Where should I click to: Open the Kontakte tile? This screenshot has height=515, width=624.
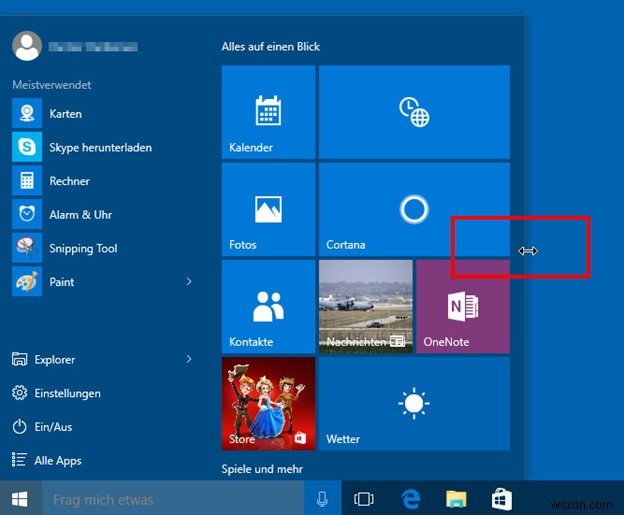[x=268, y=306]
